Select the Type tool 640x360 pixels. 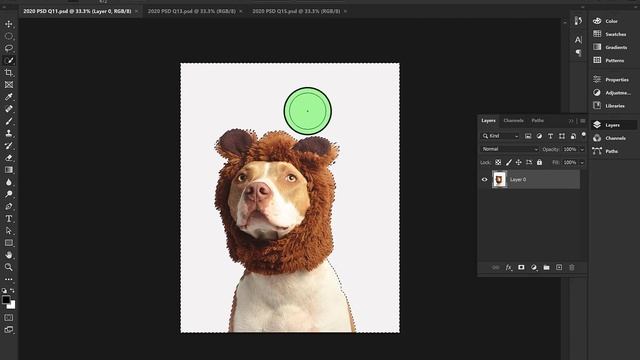[9, 218]
